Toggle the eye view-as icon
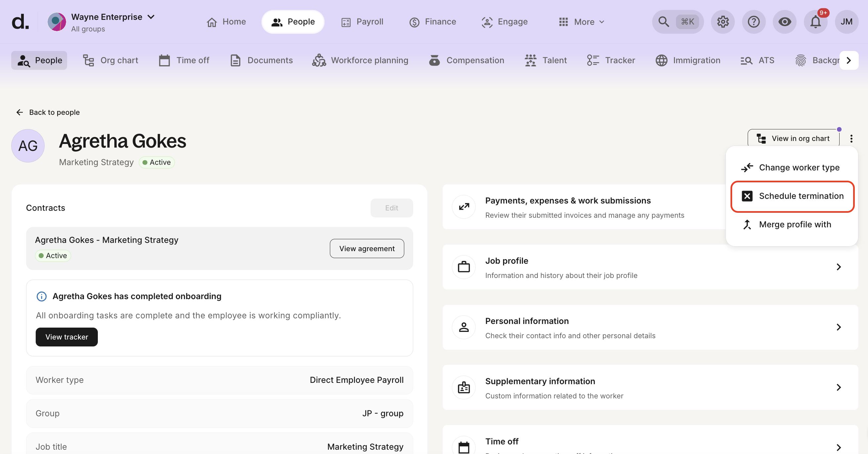The image size is (868, 454). 784,22
